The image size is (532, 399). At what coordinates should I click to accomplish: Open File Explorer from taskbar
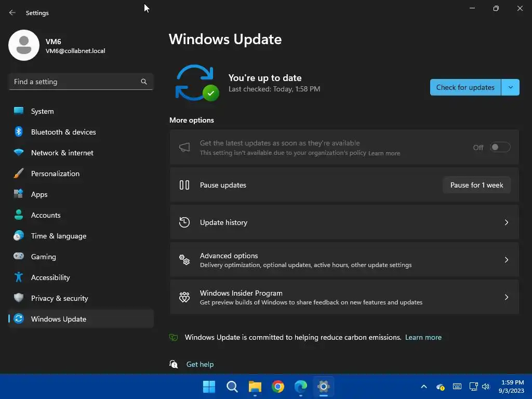tap(255, 387)
